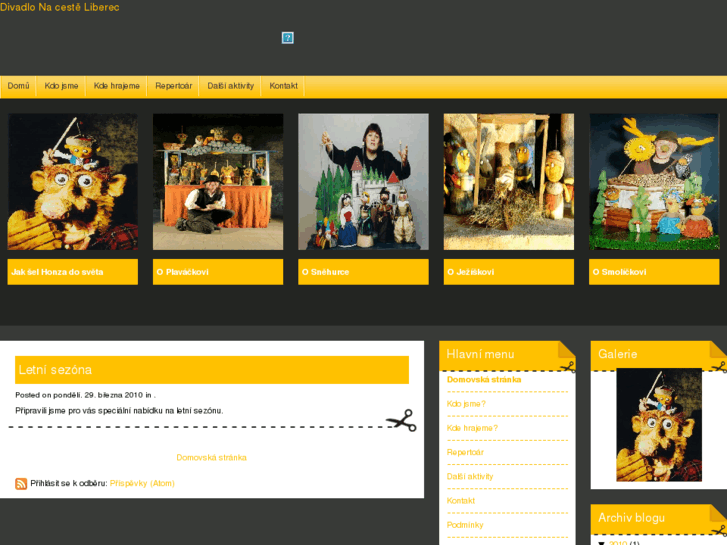The image size is (727, 545).
Task: Click the post date text 'Posted on pondělí'
Action: tap(48, 395)
